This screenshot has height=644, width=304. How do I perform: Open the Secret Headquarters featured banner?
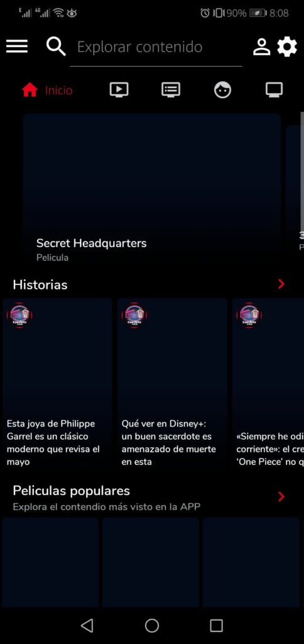pyautogui.click(x=152, y=189)
